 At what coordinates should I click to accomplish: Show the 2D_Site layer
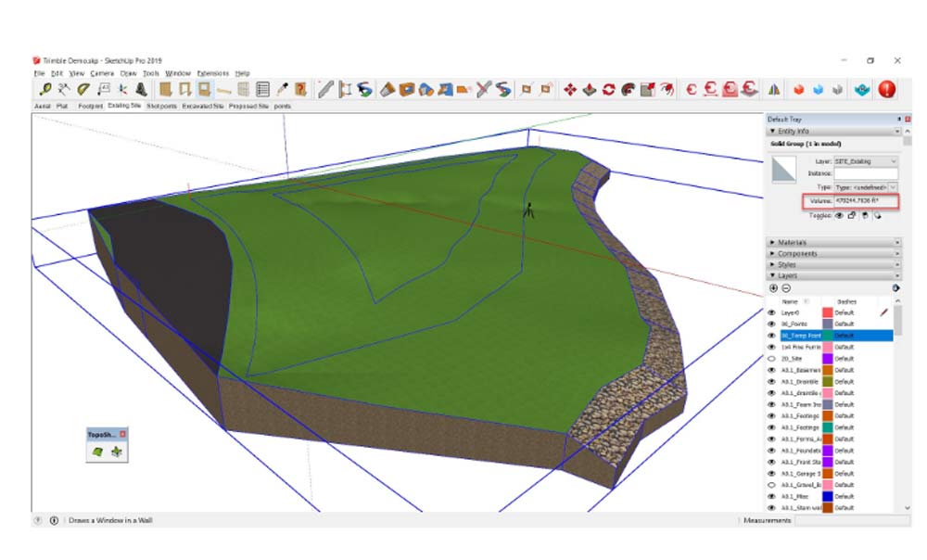[771, 359]
